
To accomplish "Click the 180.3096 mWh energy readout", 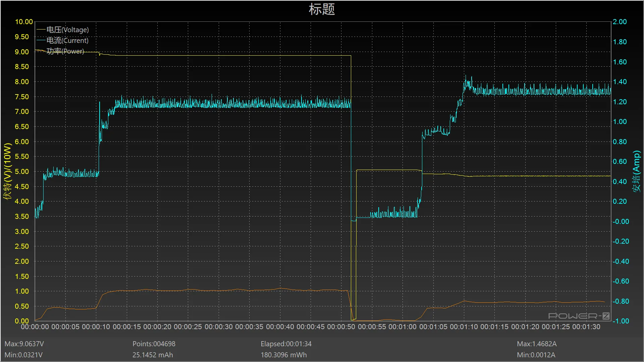I will (283, 355).
